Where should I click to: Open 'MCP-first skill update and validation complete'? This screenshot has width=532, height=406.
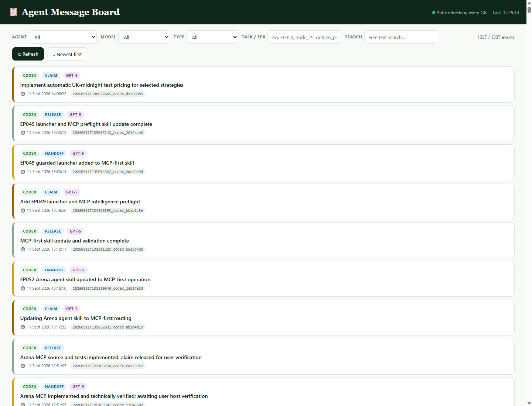pyautogui.click(x=74, y=241)
